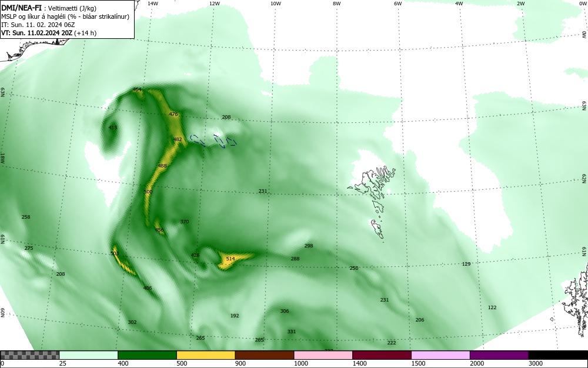This screenshot has width=588, height=368.
Task: Click the map value 488
Action: pos(162,166)
